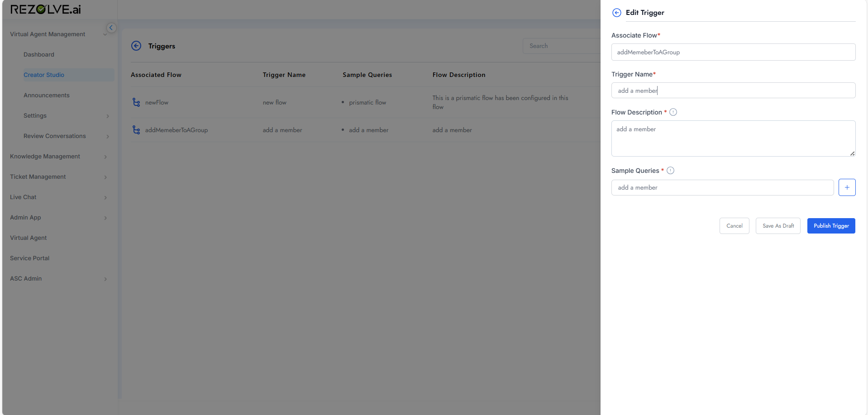Image resolution: width=868 pixels, height=415 pixels.
Task: Click the flow icon next to newFlow
Action: 136,102
